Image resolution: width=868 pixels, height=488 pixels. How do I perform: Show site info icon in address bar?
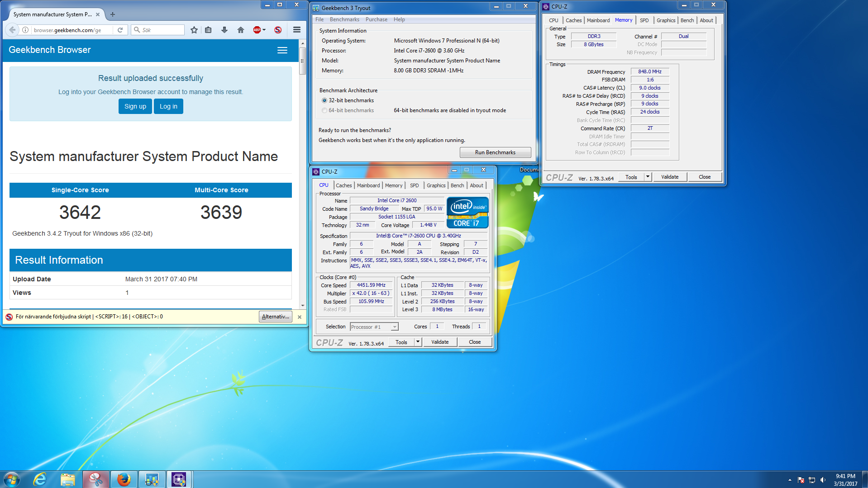point(25,30)
